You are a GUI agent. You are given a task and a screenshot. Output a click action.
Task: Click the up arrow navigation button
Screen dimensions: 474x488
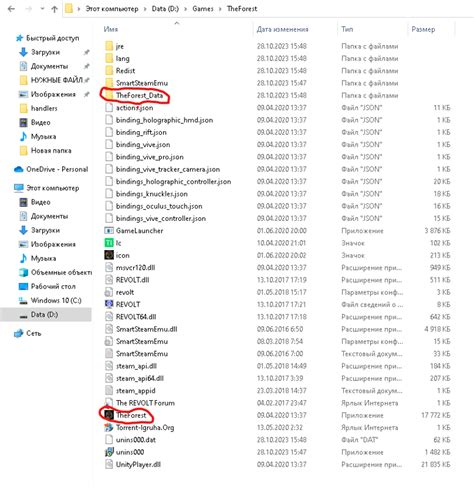coord(54,9)
